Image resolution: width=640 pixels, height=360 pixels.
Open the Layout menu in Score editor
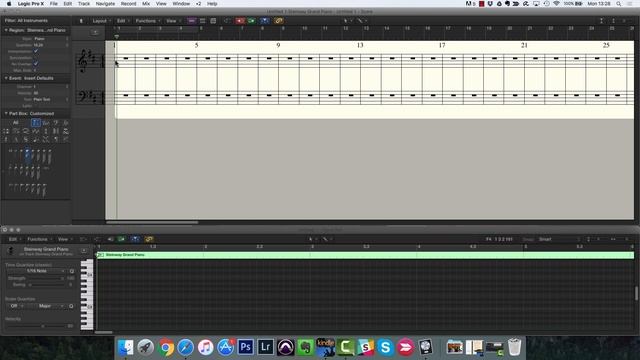(x=101, y=21)
